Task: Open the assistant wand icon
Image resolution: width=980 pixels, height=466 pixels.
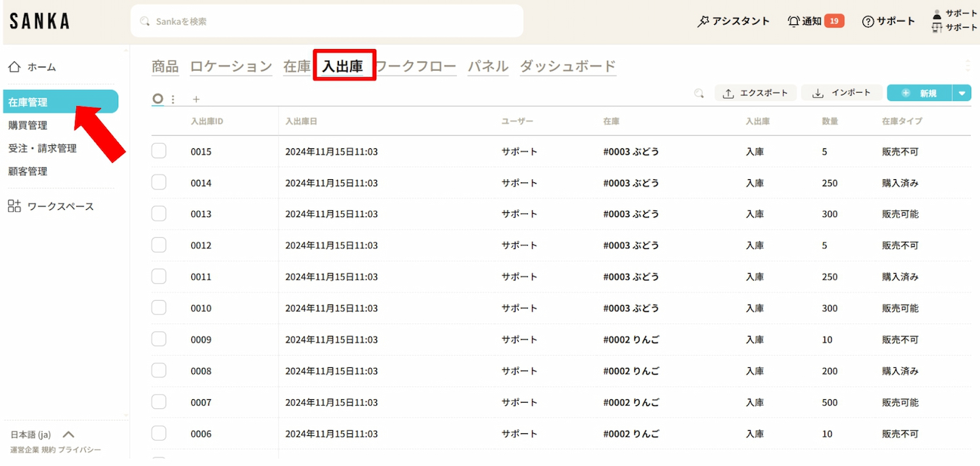Action: click(703, 22)
